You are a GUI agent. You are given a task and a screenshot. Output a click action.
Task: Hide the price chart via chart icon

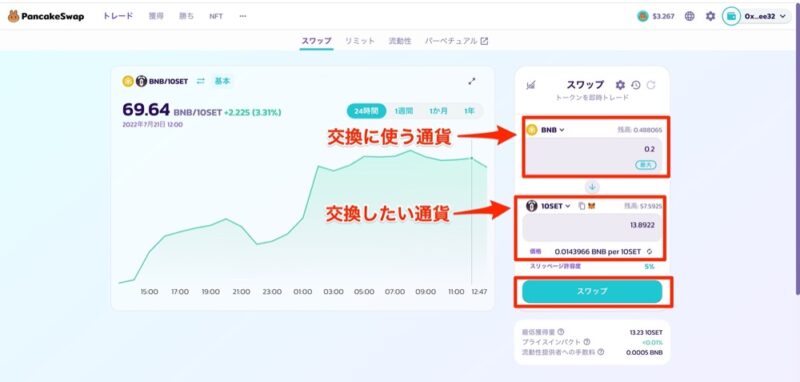point(531,85)
